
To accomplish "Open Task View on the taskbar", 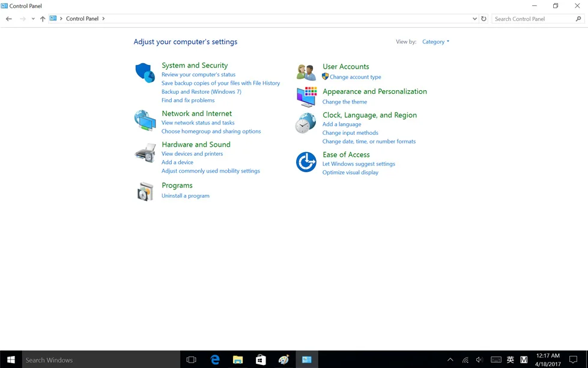I will click(191, 360).
